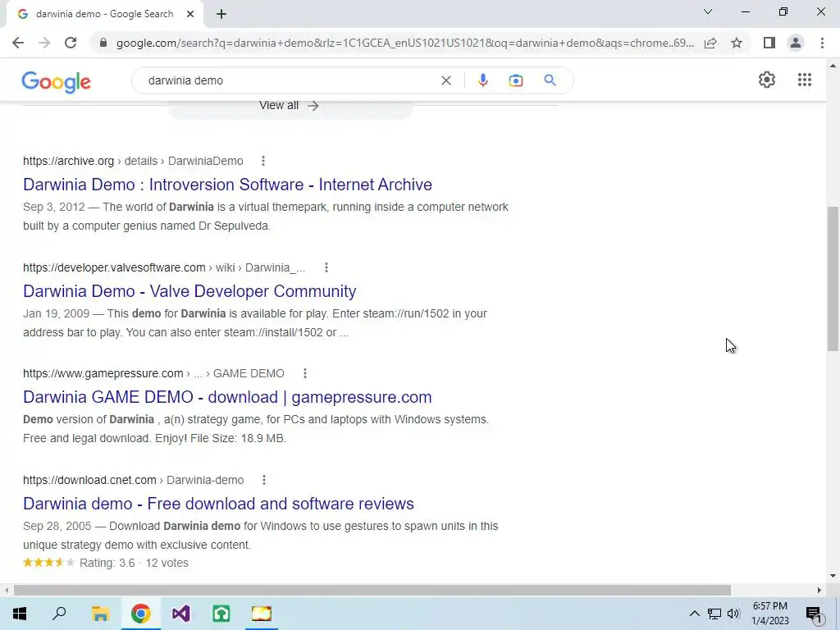This screenshot has width=840, height=630.
Task: Open Chrome side panel
Action: click(769, 43)
